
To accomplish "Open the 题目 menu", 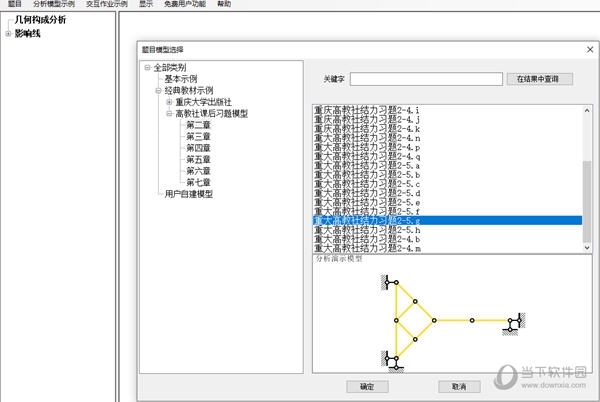I will 14,4.
